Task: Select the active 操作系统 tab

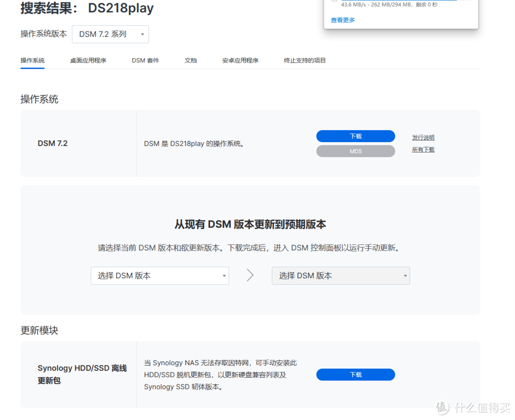Action: 32,61
